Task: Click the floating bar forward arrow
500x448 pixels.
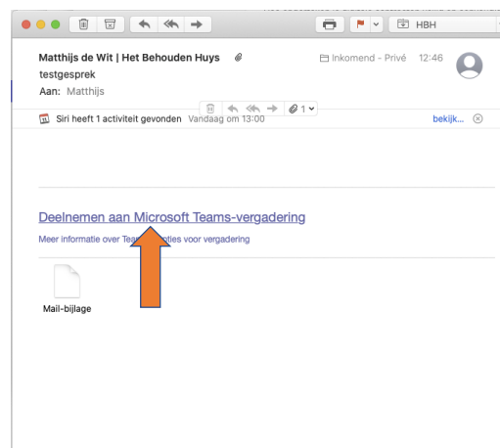Action: [x=272, y=109]
